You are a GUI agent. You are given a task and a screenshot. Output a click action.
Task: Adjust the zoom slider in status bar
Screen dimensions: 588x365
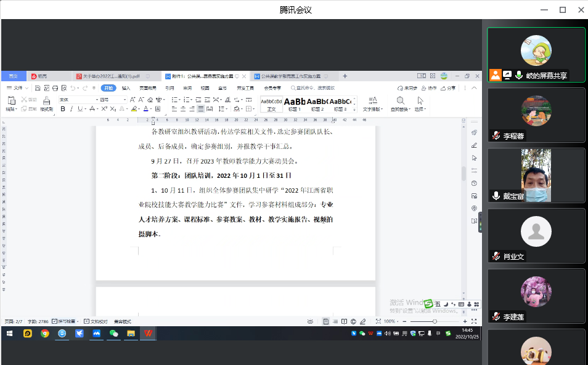435,321
